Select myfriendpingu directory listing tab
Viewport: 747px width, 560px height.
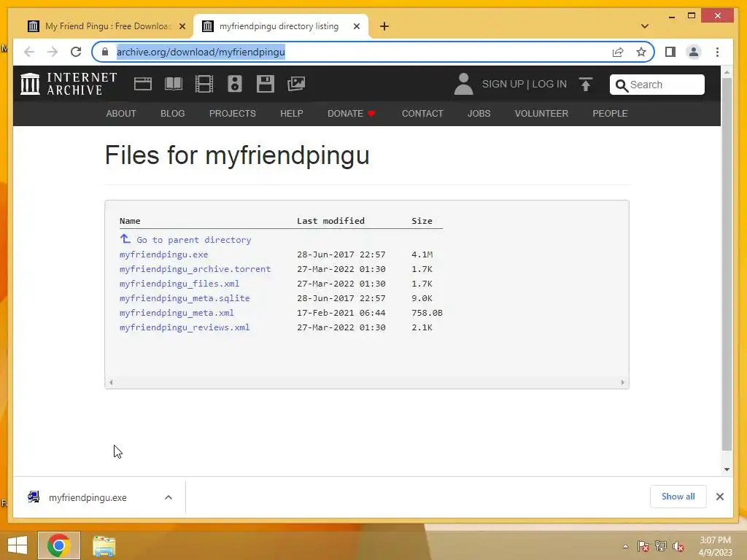click(x=279, y=26)
